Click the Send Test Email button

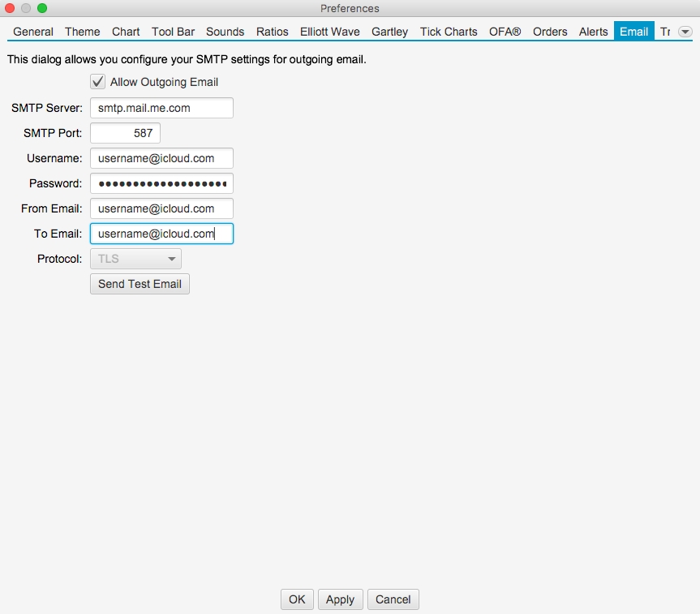[x=140, y=284]
